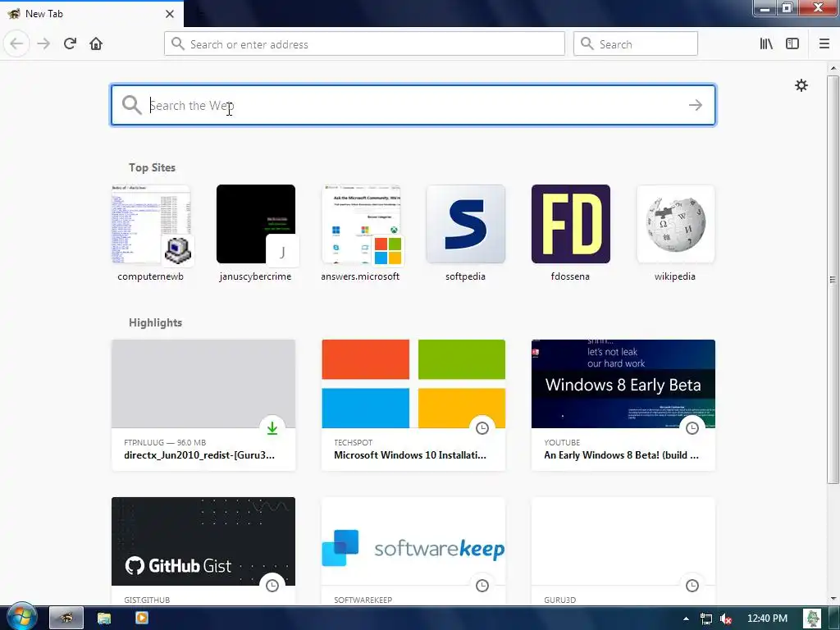Click the download arrow badge on directx card
This screenshot has width=840, height=630.
[272, 427]
